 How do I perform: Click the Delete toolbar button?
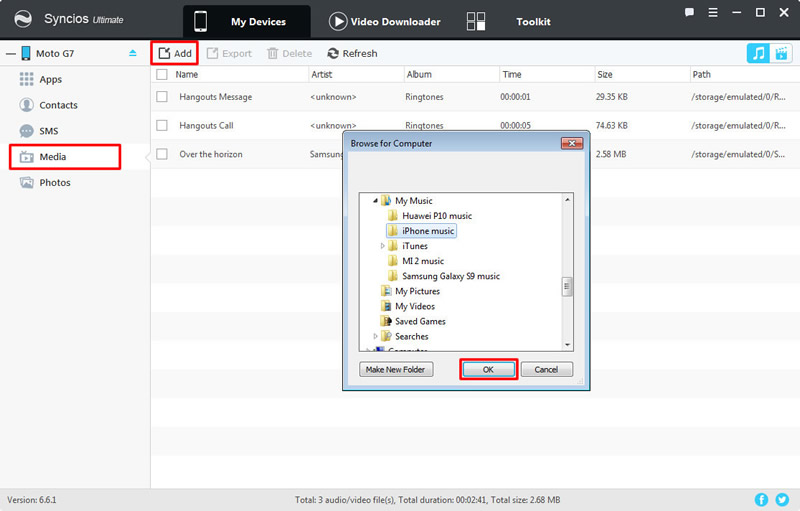[289, 53]
